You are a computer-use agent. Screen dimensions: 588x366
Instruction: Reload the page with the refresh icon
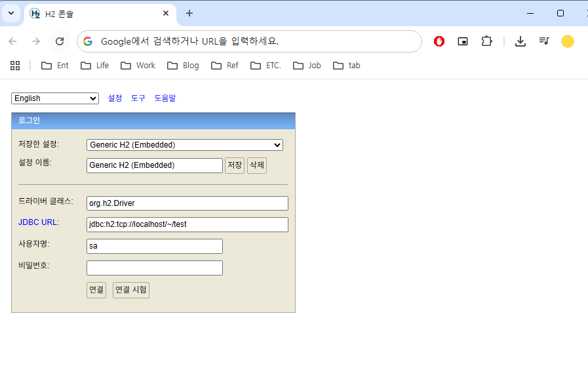pos(60,41)
